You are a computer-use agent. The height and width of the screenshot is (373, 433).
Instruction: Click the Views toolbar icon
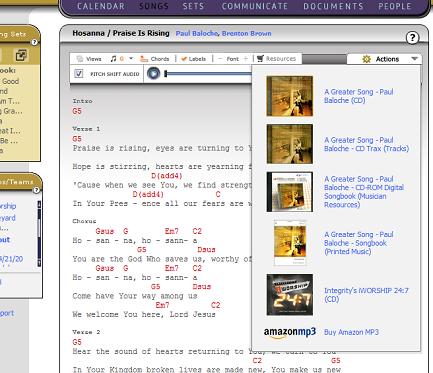[80, 59]
